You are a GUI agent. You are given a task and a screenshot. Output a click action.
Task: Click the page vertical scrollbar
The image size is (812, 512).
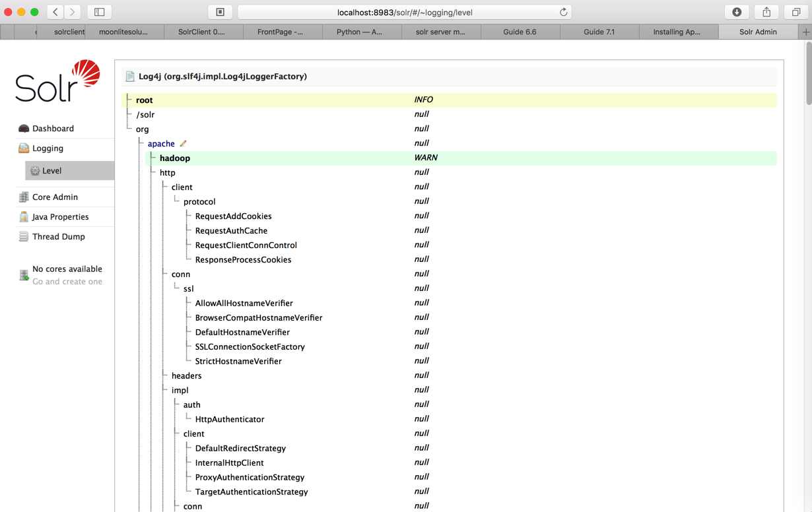(808, 73)
